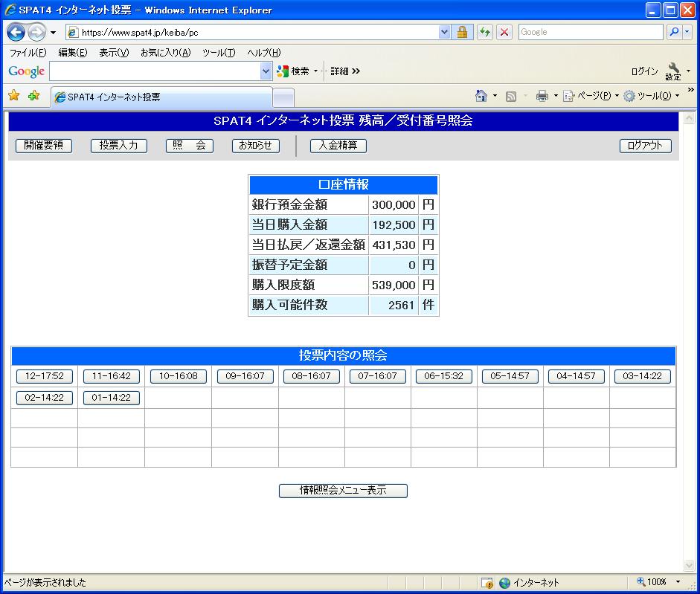The height and width of the screenshot is (594, 700).
Task: Click Add to Favorites star-plus icon
Action: click(34, 95)
